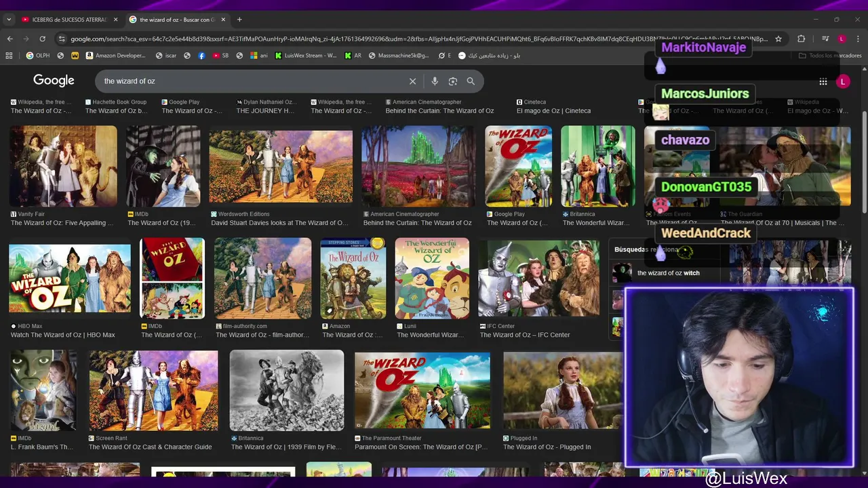The image size is (868, 488).
Task: Open Amazon Stepping Stones book image
Action: pos(353,278)
